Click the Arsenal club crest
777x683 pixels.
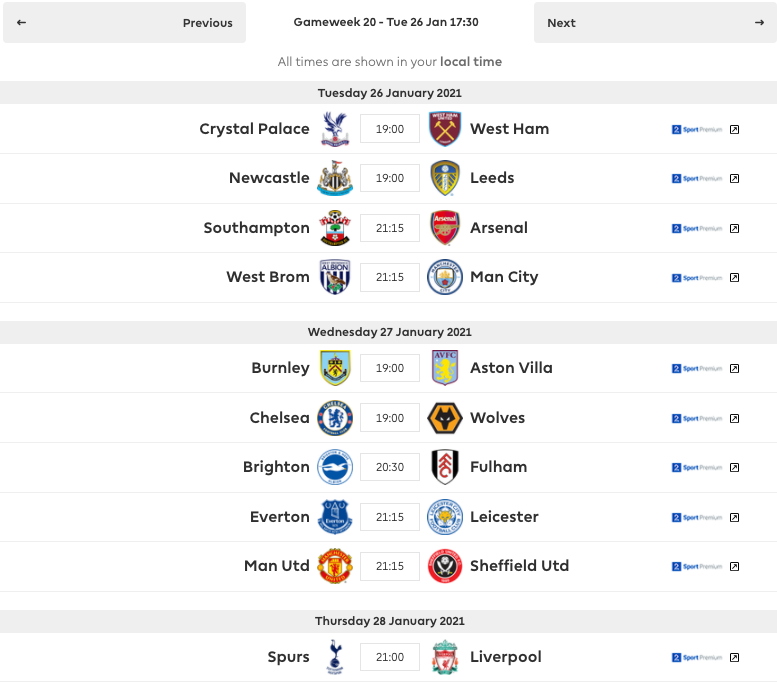(x=445, y=228)
